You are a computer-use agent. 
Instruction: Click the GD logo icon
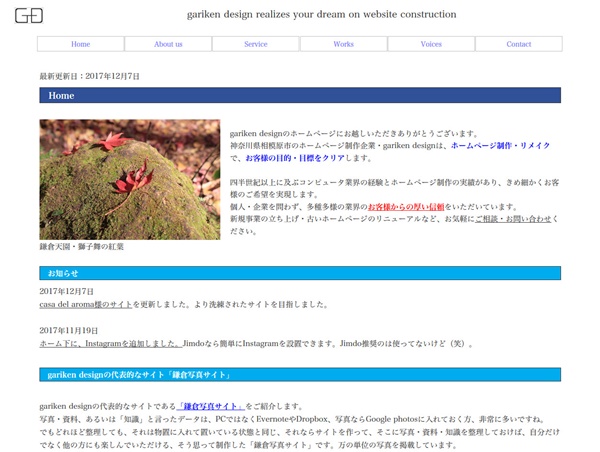[29, 16]
